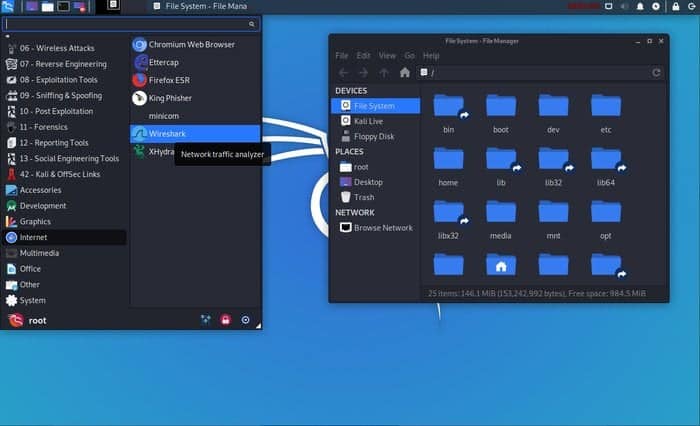Screen dimensions: 700x426
Task: Open minicom entry
Action: click(x=195, y=116)
